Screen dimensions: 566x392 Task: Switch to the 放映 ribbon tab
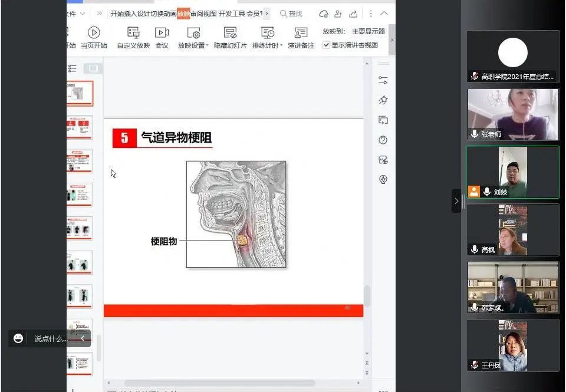(183, 14)
